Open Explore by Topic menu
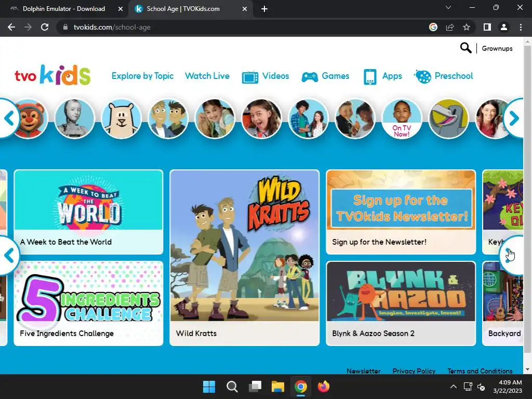 point(142,76)
